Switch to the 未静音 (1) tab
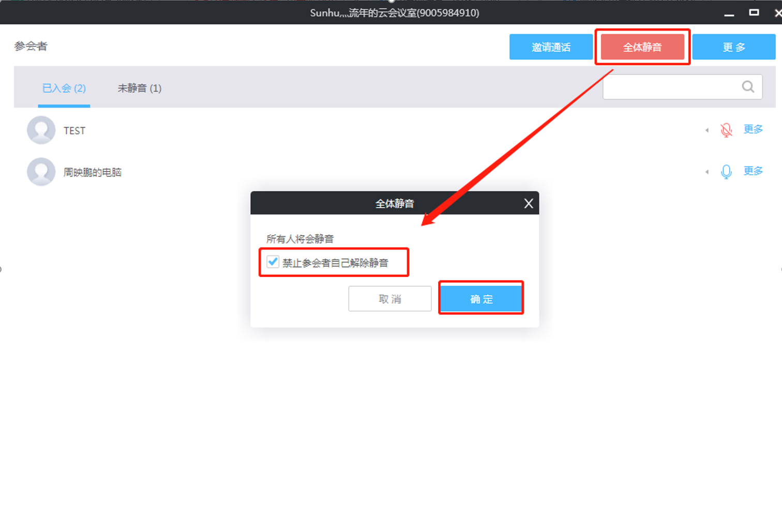This screenshot has height=532, width=782. click(x=140, y=88)
